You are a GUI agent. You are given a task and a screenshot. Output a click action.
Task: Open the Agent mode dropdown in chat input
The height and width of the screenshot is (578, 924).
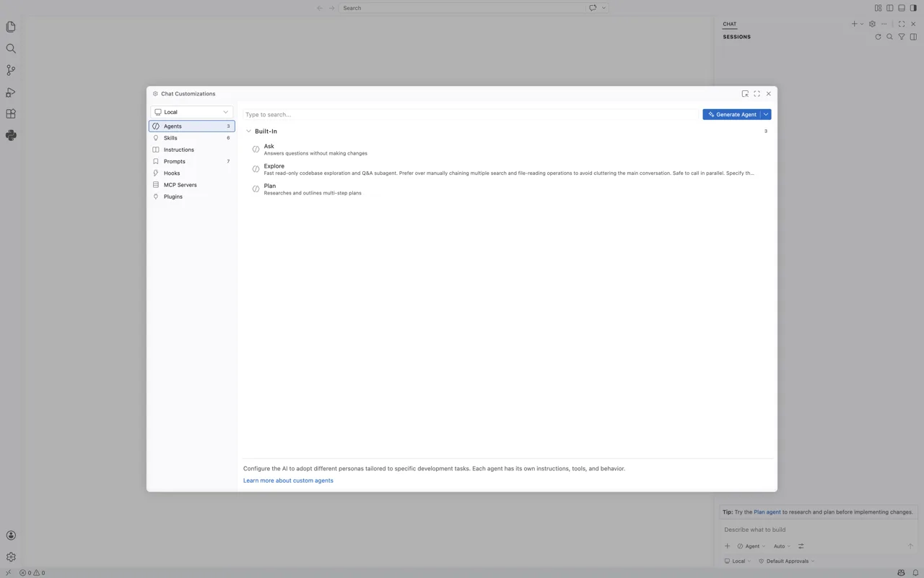(751, 546)
